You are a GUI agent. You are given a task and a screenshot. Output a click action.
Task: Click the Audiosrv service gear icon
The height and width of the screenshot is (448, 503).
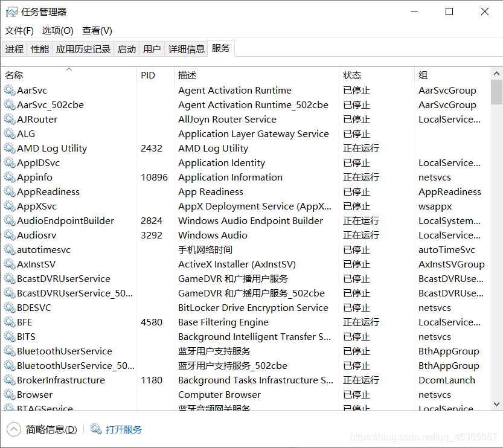click(10, 235)
